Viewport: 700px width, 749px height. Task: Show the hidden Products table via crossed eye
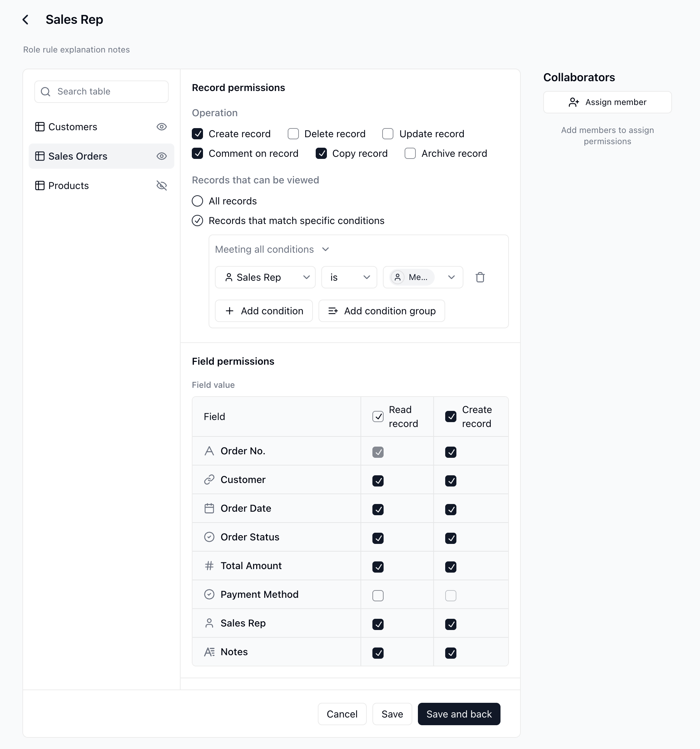[x=162, y=186]
